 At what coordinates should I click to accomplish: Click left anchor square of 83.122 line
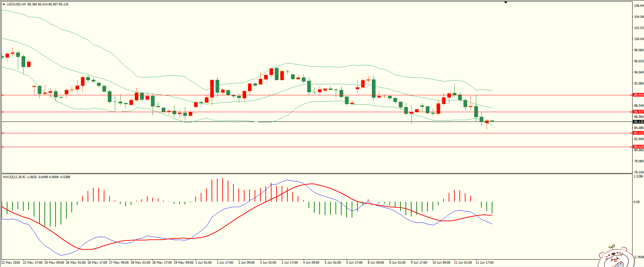tap(3, 133)
